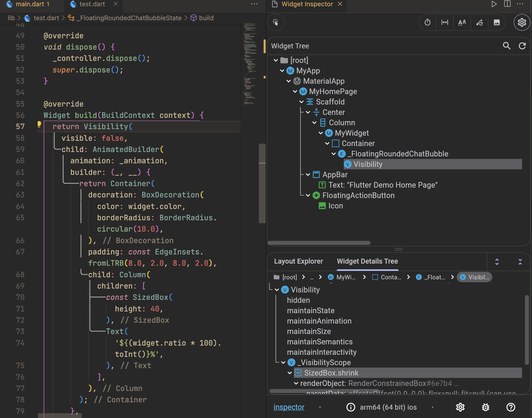Split the editor with split icon

coord(507,4)
